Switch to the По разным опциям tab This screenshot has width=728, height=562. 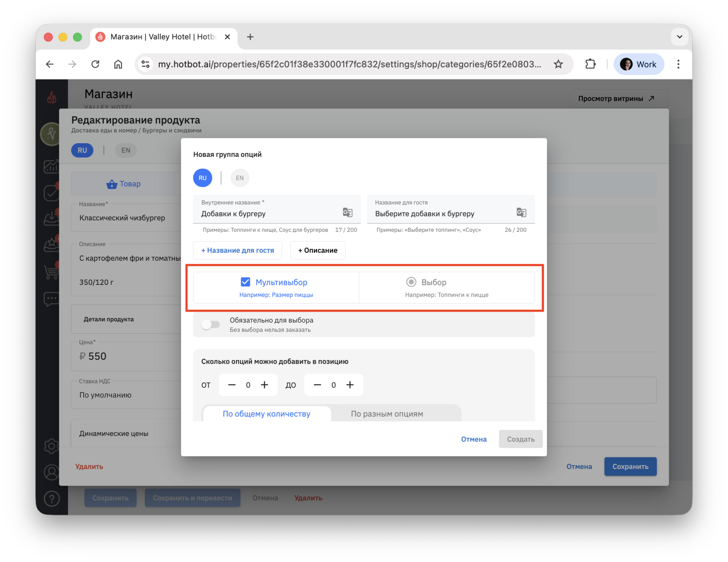click(x=387, y=414)
